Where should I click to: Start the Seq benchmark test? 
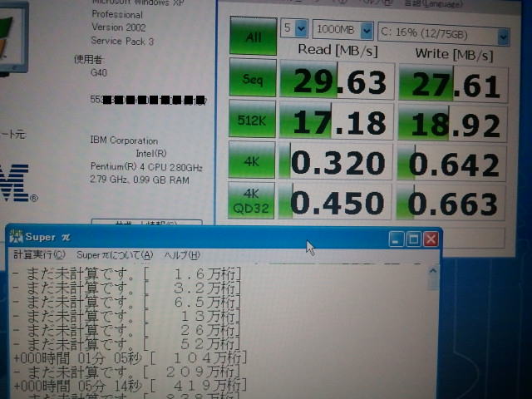253,77
